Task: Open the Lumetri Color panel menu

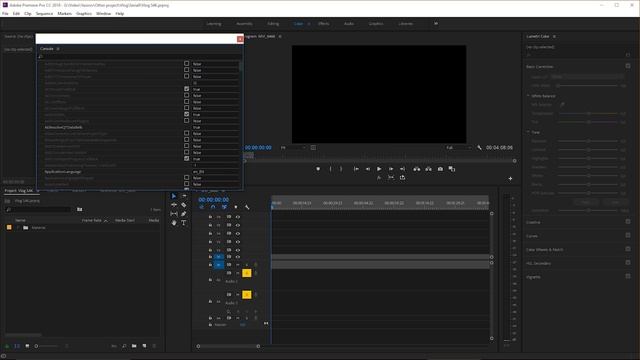Action: click(x=554, y=36)
